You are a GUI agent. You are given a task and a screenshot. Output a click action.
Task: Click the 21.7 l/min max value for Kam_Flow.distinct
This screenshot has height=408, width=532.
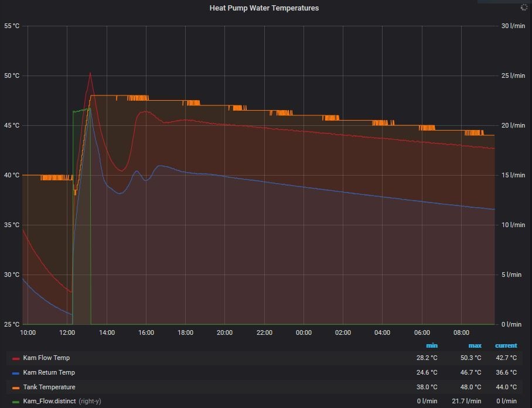pos(466,401)
